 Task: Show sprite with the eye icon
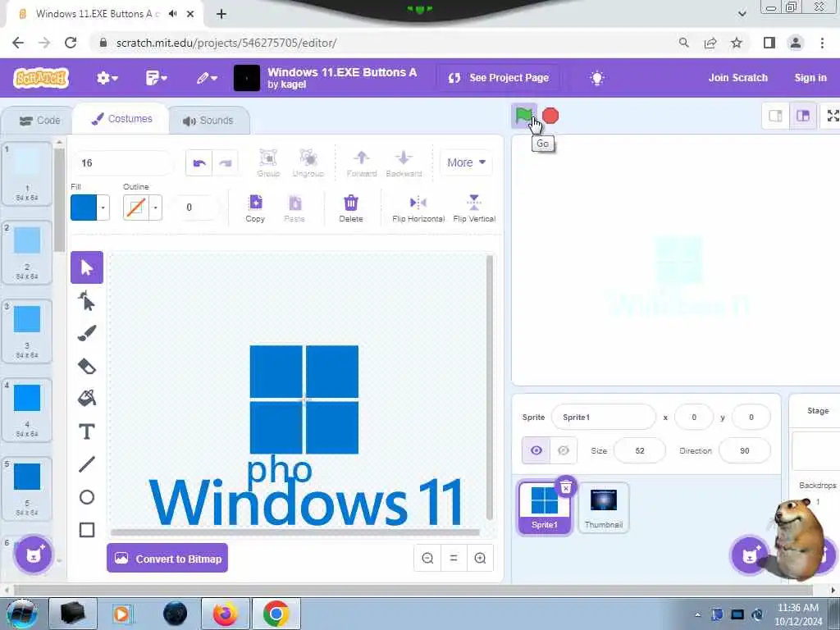tap(536, 450)
